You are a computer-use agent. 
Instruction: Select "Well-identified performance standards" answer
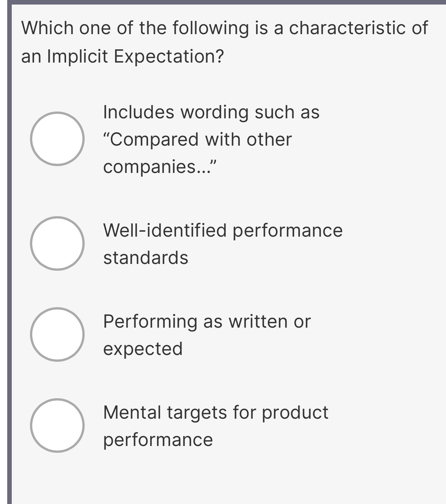(x=58, y=242)
